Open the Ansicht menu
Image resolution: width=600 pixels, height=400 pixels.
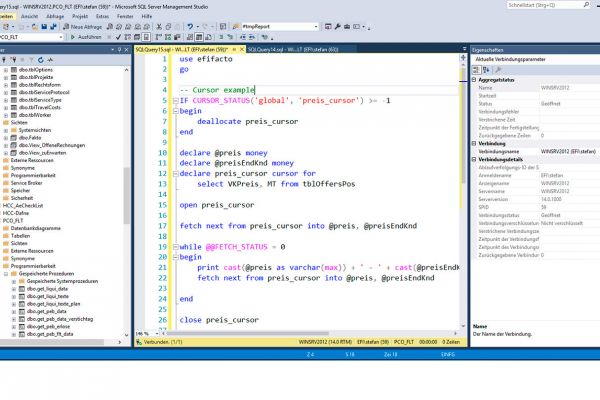click(29, 16)
